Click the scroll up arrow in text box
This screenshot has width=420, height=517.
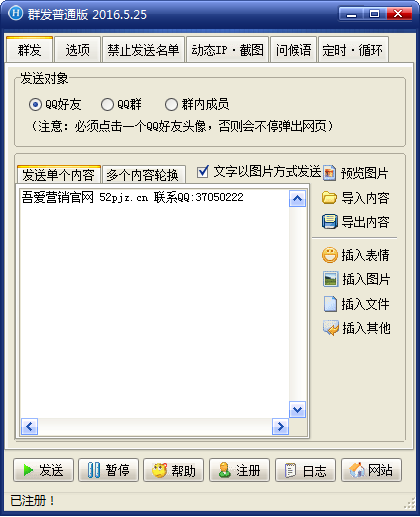coord(297,199)
